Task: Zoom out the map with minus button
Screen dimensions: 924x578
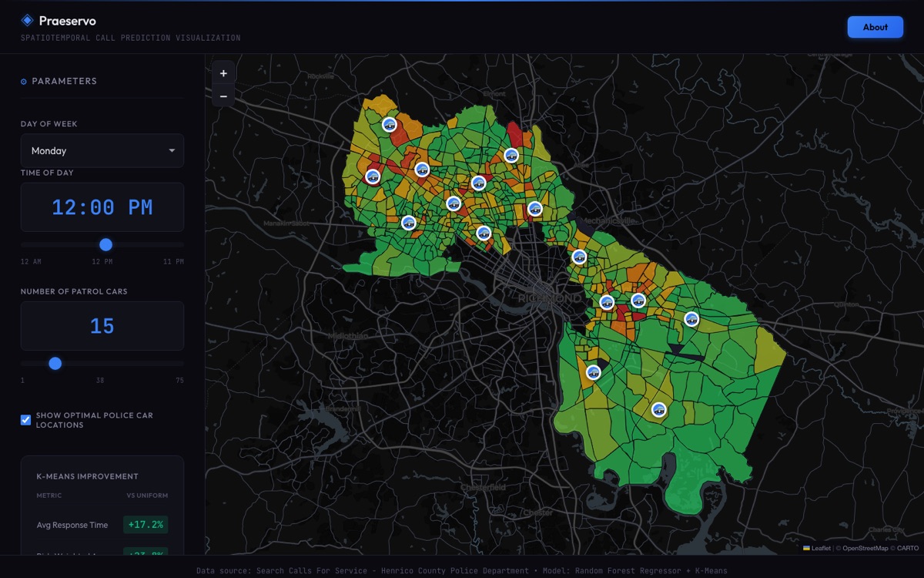Action: point(223,96)
